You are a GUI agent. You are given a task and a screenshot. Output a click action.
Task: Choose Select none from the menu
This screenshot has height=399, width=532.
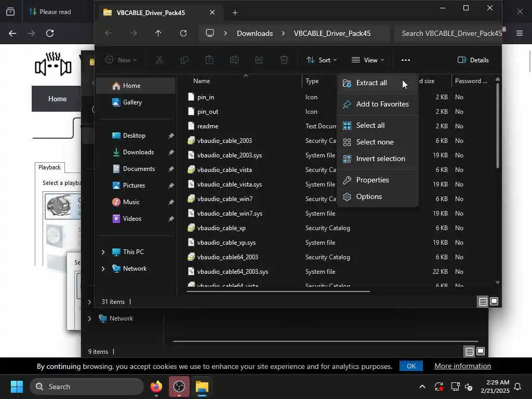coord(377,142)
